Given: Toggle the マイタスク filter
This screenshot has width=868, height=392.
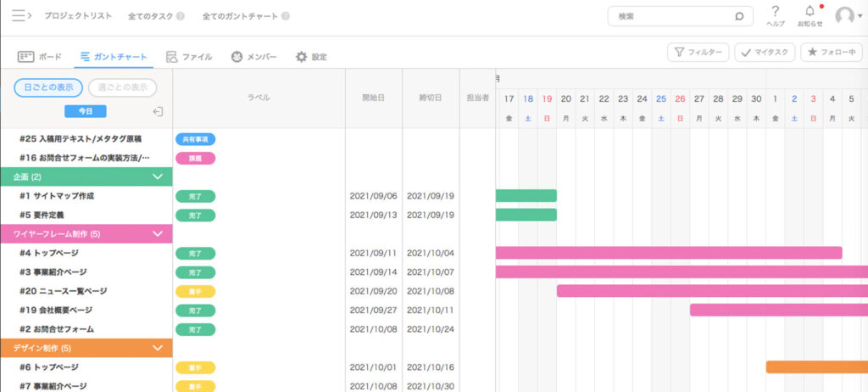Looking at the screenshot, I should [x=765, y=53].
